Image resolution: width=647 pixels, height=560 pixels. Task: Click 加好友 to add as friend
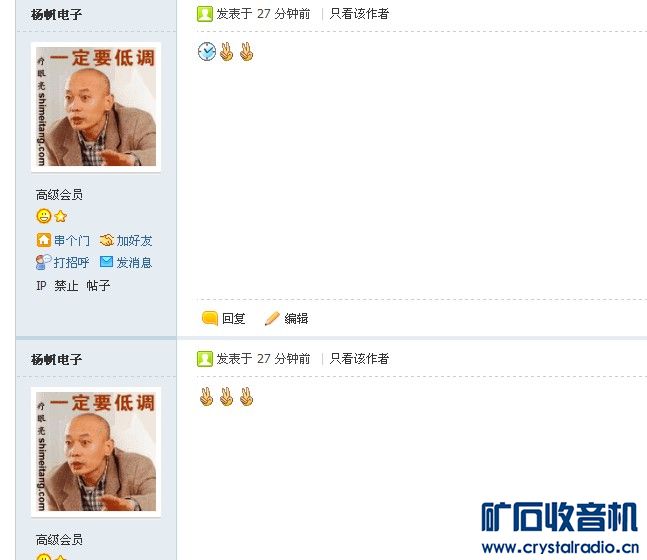(134, 241)
